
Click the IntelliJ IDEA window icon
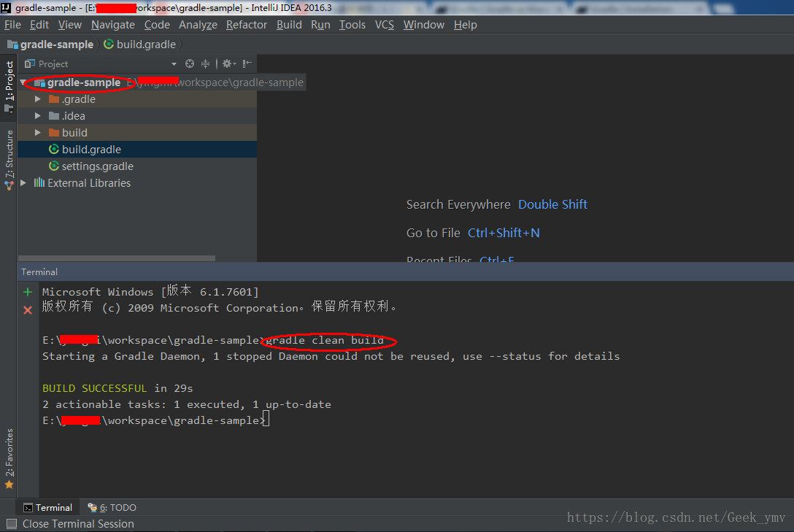coord(6,7)
